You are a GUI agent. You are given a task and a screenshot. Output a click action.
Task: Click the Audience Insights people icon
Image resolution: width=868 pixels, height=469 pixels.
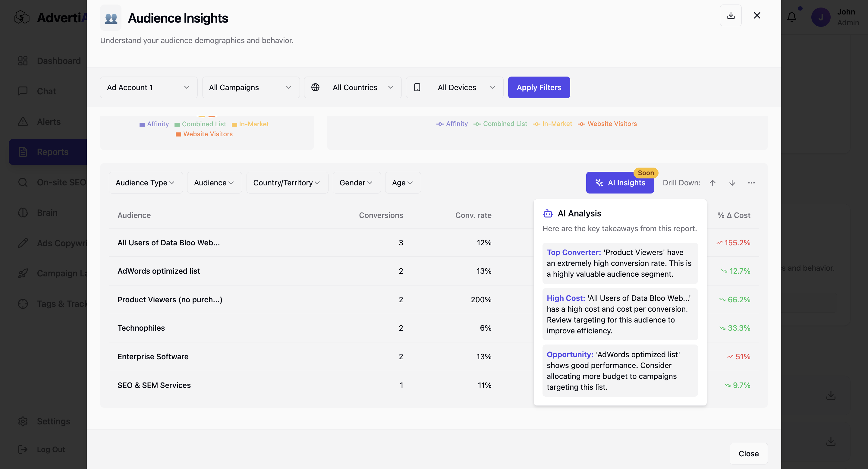[111, 18]
